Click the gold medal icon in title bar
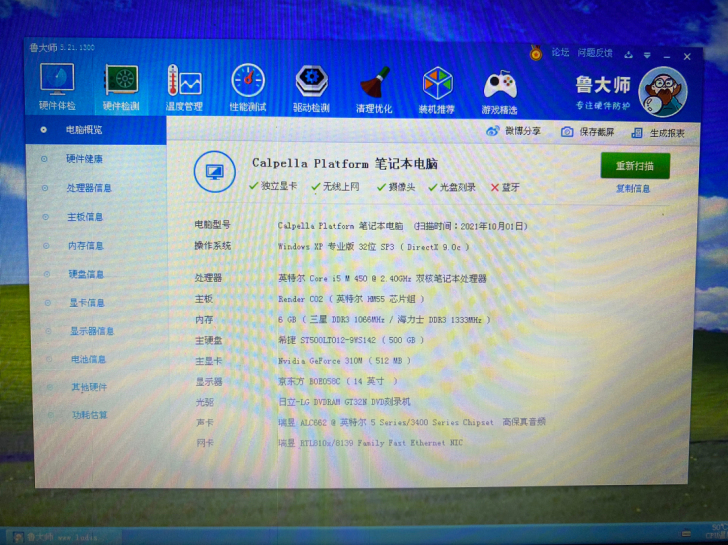The height and width of the screenshot is (545, 728). [x=536, y=53]
